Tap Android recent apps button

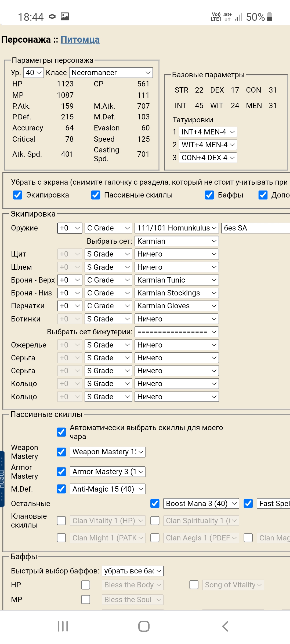(x=63, y=627)
